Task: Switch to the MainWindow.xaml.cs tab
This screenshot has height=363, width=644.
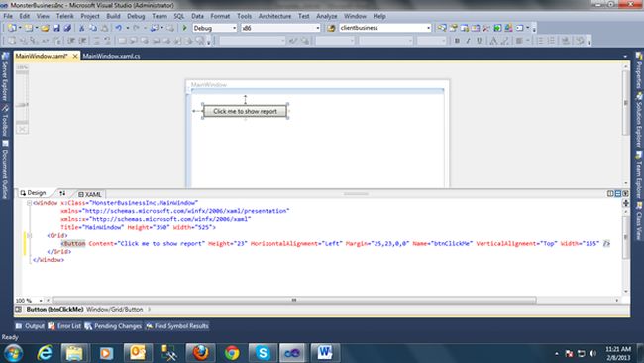Action: 111,56
